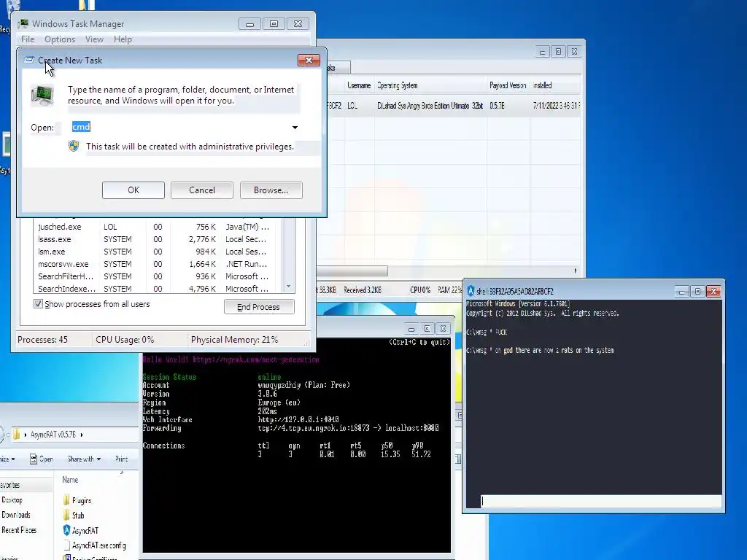This screenshot has height=560, width=747.
Task: Open Task Manager View menu
Action: (94, 39)
